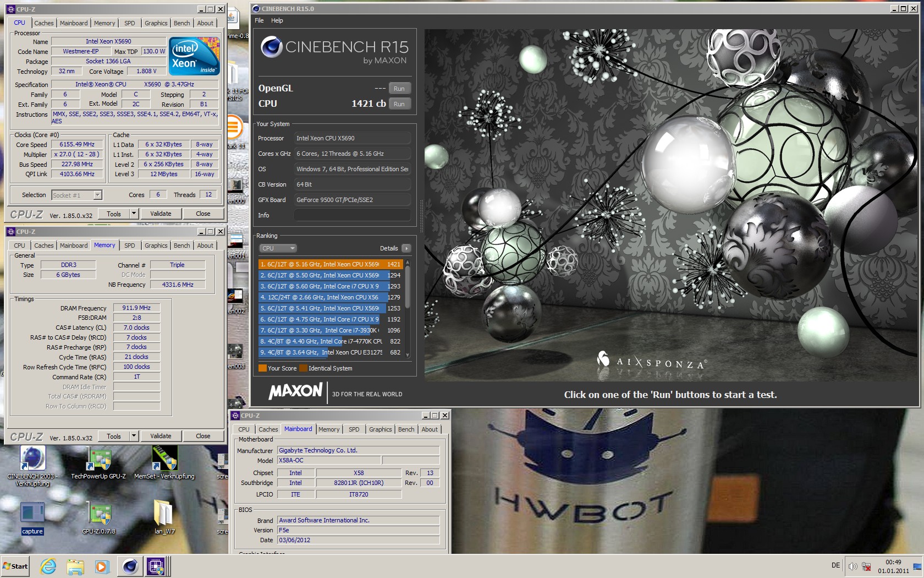Click the Your Score orange legend square
924x578 pixels.
(x=262, y=368)
